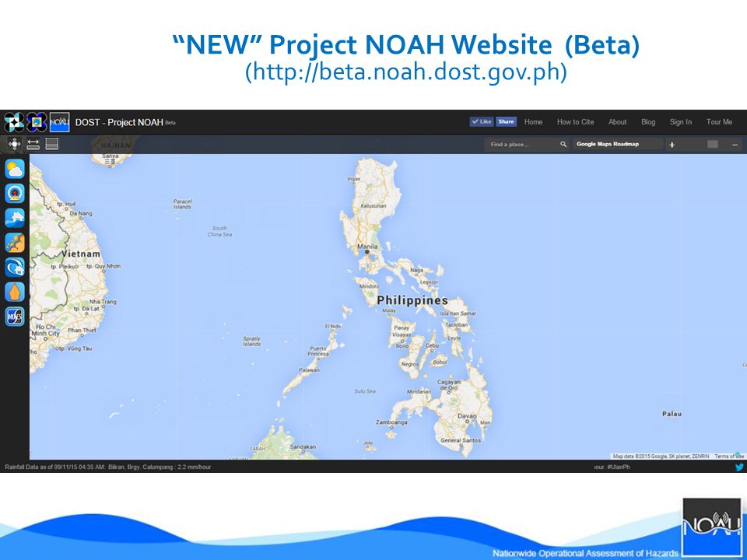
Task: Click the NOAH logo in header
Action: point(60,122)
